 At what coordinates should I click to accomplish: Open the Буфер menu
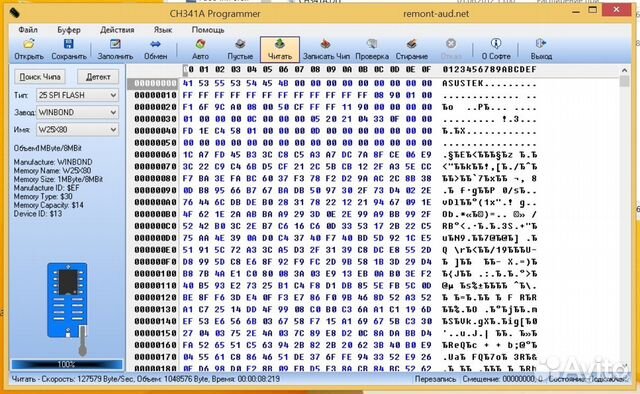coord(69,30)
